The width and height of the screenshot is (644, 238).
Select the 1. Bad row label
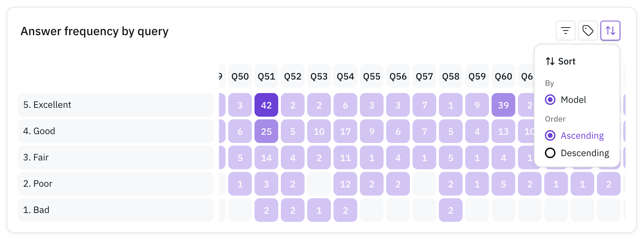[x=116, y=210]
